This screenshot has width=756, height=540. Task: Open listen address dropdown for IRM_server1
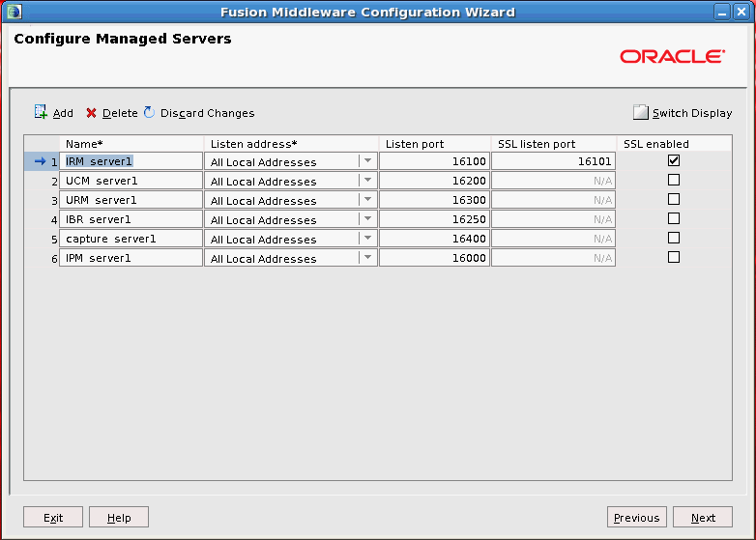point(368,161)
